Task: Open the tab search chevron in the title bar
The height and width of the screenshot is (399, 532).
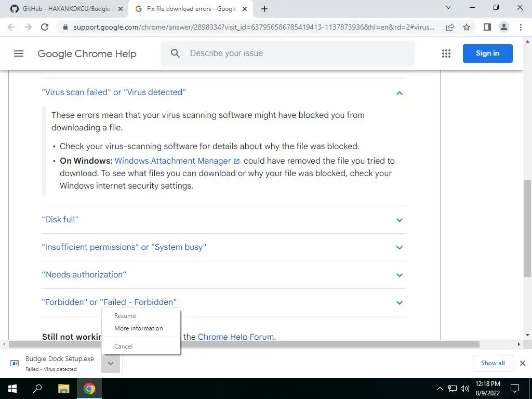Action: (448, 7)
